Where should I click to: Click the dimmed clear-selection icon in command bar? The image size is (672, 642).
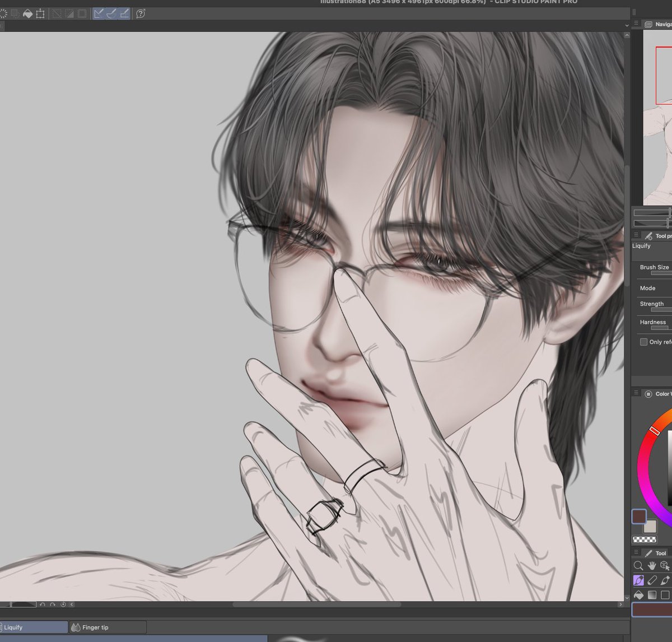point(15,13)
